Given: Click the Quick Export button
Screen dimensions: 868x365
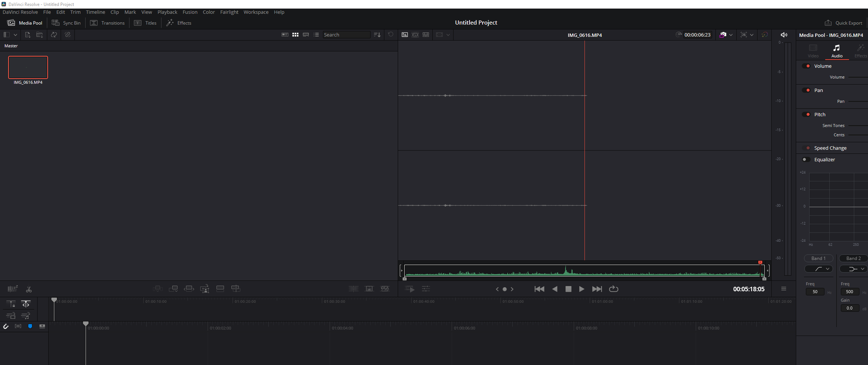Looking at the screenshot, I should point(843,23).
